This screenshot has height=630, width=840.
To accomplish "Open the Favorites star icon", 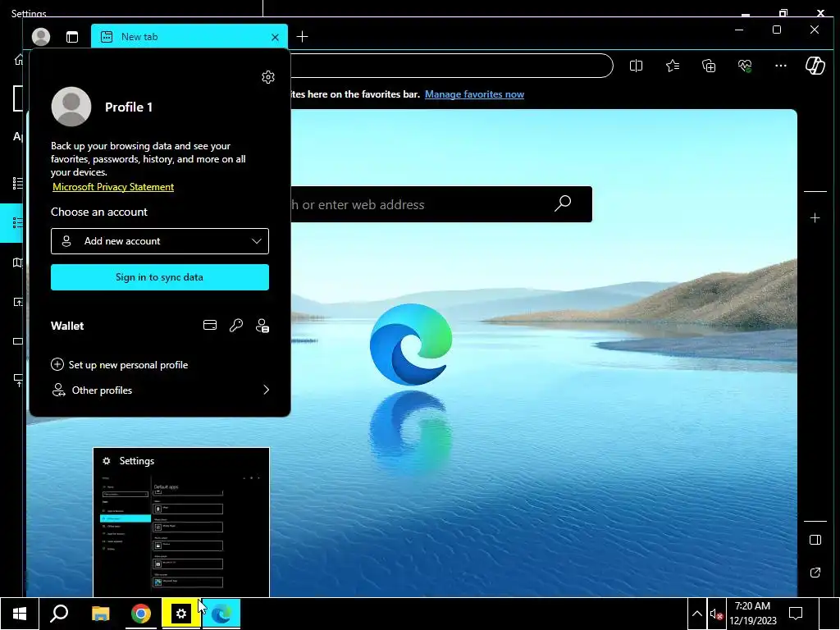I will pos(673,66).
